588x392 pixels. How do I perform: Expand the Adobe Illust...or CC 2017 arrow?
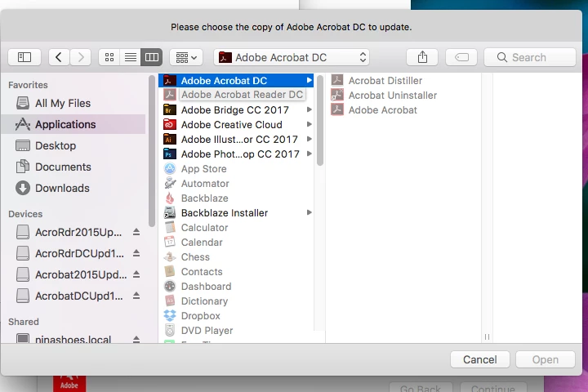309,139
